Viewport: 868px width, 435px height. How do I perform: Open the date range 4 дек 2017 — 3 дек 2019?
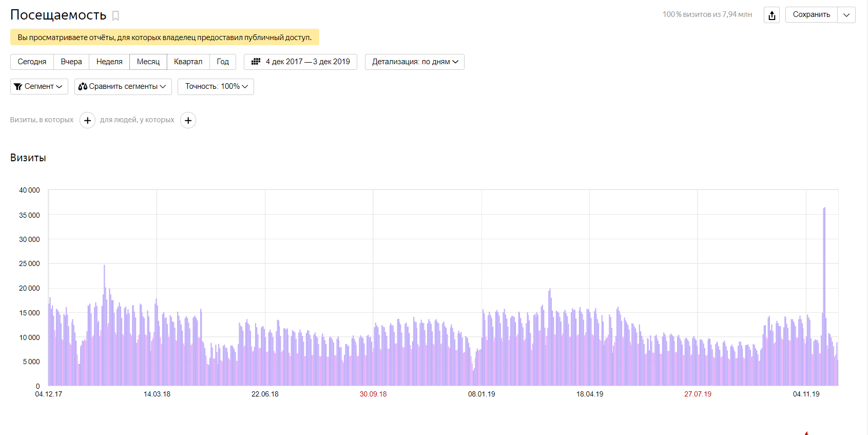(x=307, y=62)
